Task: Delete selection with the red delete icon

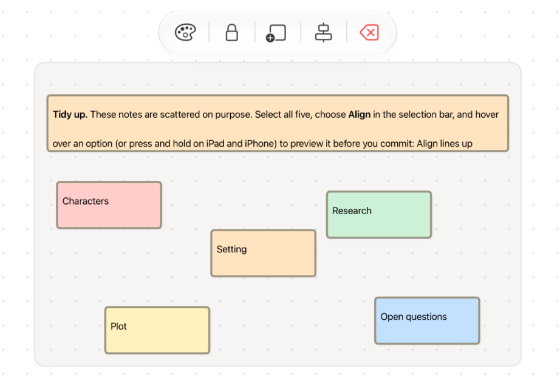Action: pyautogui.click(x=369, y=32)
